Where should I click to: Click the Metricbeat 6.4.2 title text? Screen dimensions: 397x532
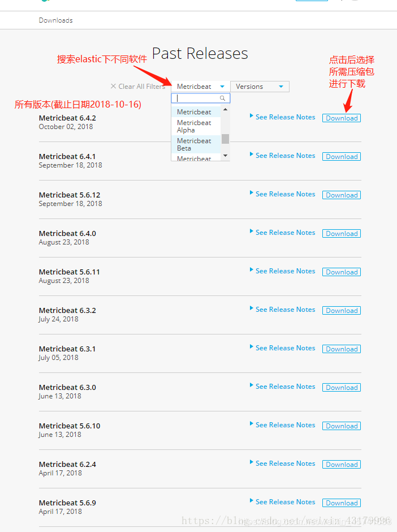click(67, 118)
